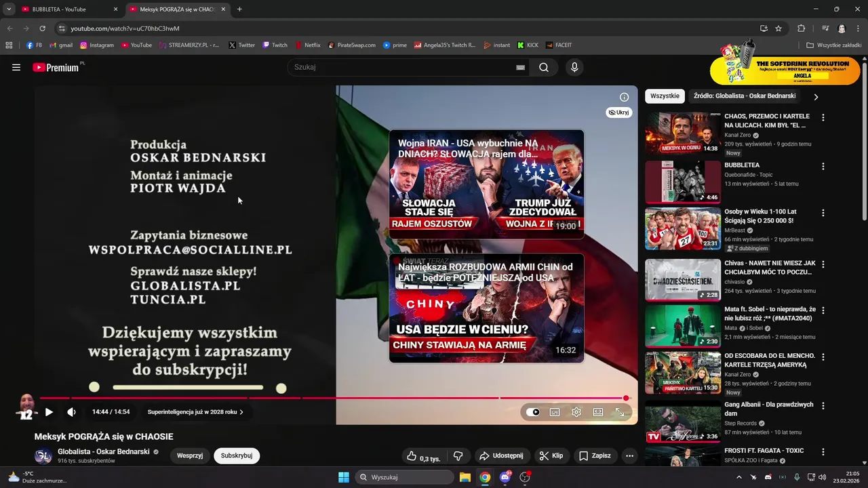Open Wszystkie zakładki bookmarks folder
The height and width of the screenshot is (488, 868).
833,45
